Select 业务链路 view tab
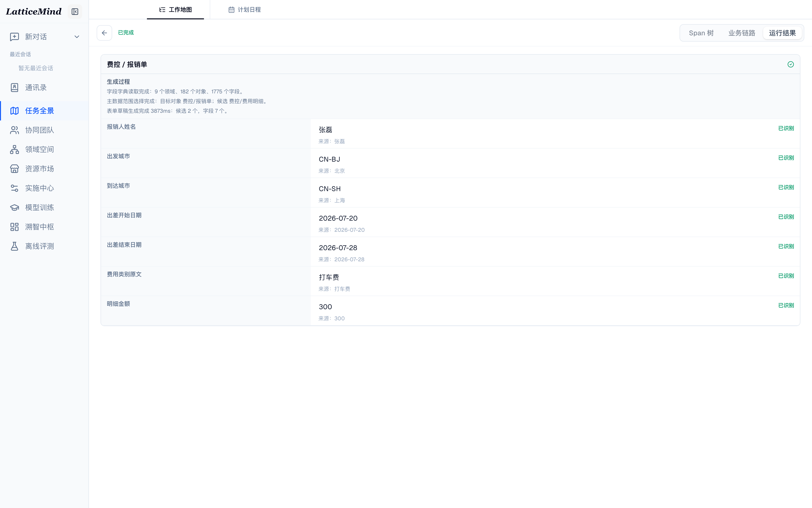This screenshot has height=508, width=812. pos(741,33)
